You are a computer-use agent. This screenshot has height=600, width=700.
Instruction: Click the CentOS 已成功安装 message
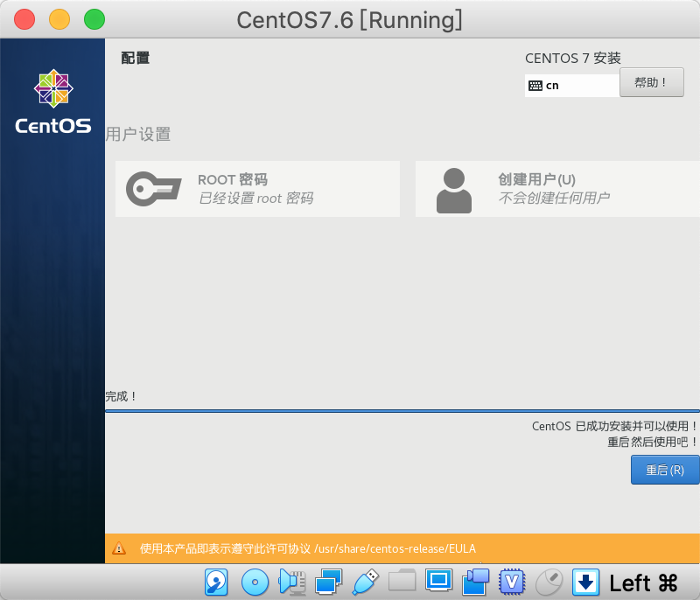click(615, 426)
